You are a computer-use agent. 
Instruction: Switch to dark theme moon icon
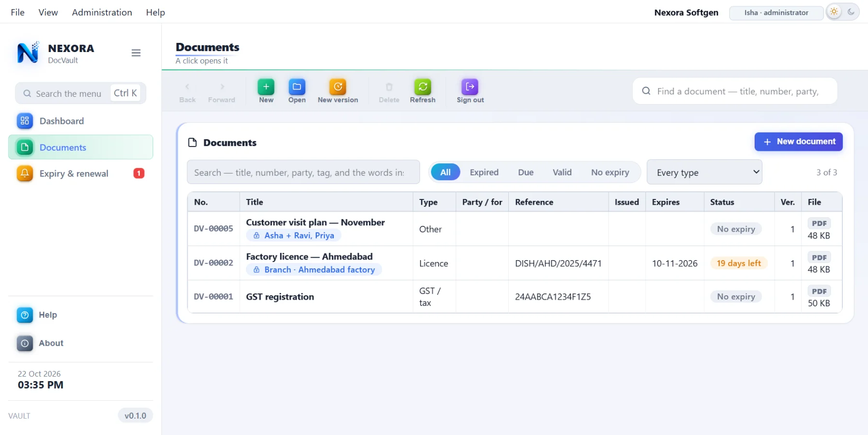click(x=851, y=12)
